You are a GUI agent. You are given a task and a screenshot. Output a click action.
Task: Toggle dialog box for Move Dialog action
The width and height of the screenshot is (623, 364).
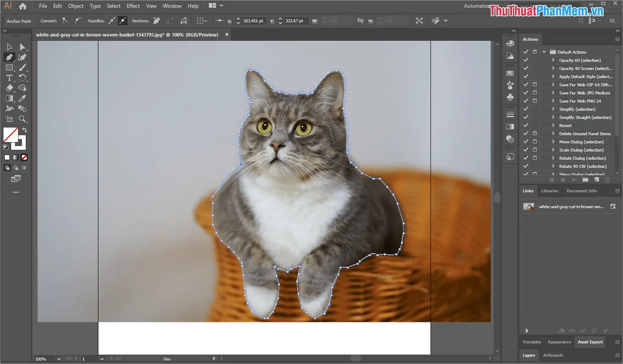pos(534,142)
